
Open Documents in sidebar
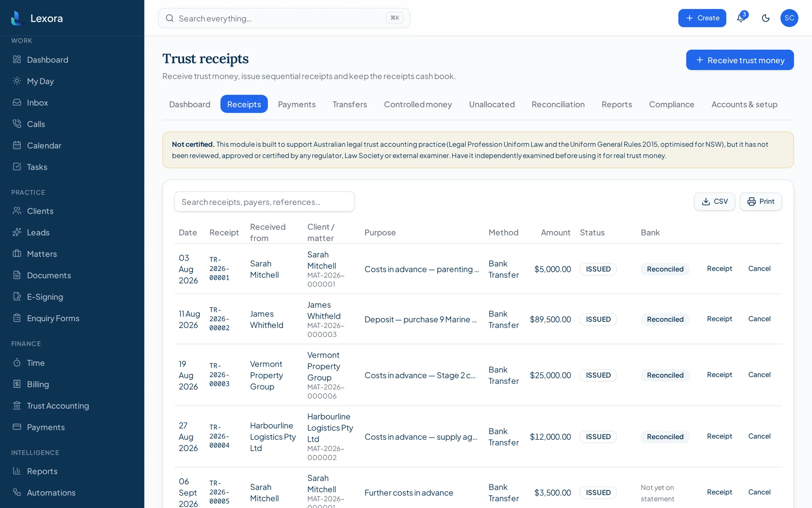click(x=49, y=275)
